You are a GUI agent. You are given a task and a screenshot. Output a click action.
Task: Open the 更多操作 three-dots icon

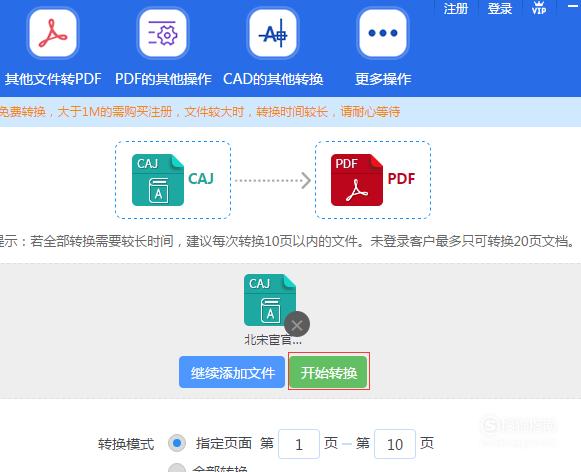tap(383, 33)
